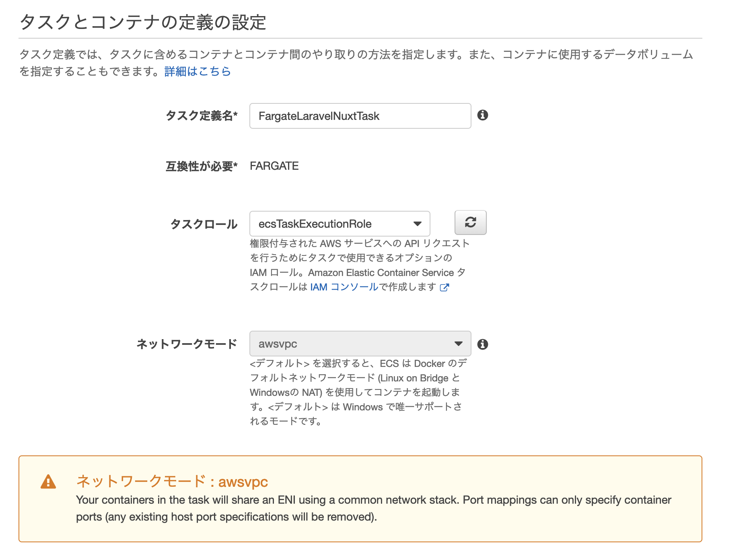Click the warning triangle icon in awsvpc notice
This screenshot has height=560, width=745.
click(x=48, y=482)
